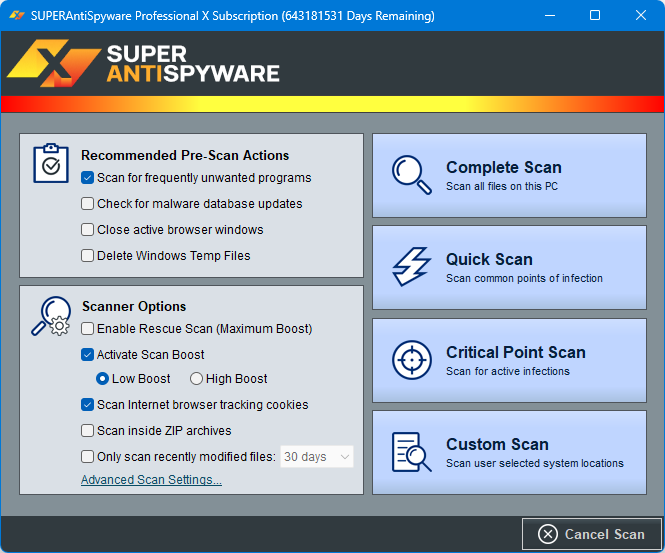665x553 pixels.
Task: Enable Scan inside ZIP archives
Action: 88,431
